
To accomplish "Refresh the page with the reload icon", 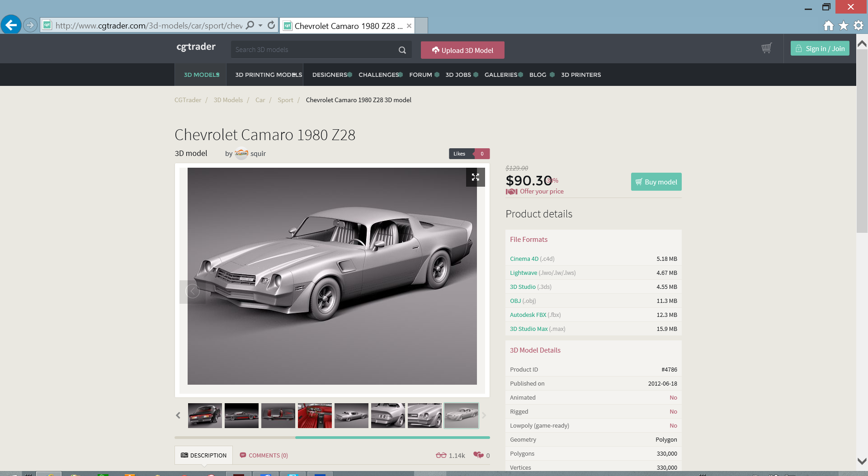I will (271, 25).
